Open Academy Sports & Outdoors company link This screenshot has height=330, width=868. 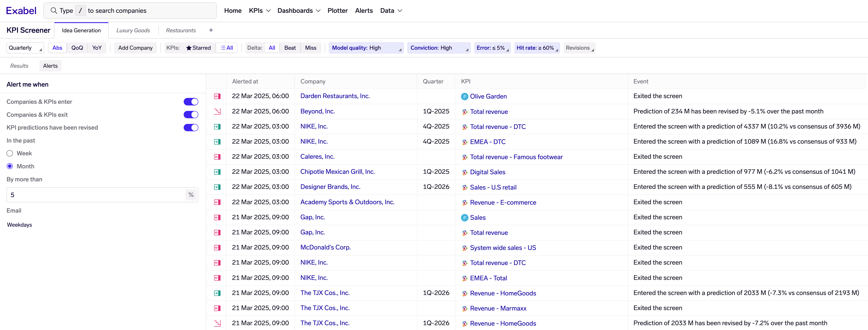pos(347,202)
